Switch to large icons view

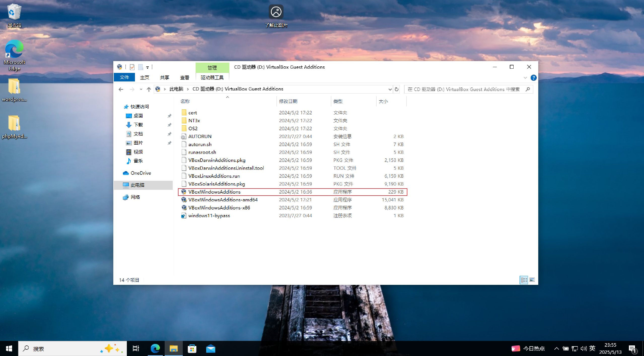pos(532,280)
